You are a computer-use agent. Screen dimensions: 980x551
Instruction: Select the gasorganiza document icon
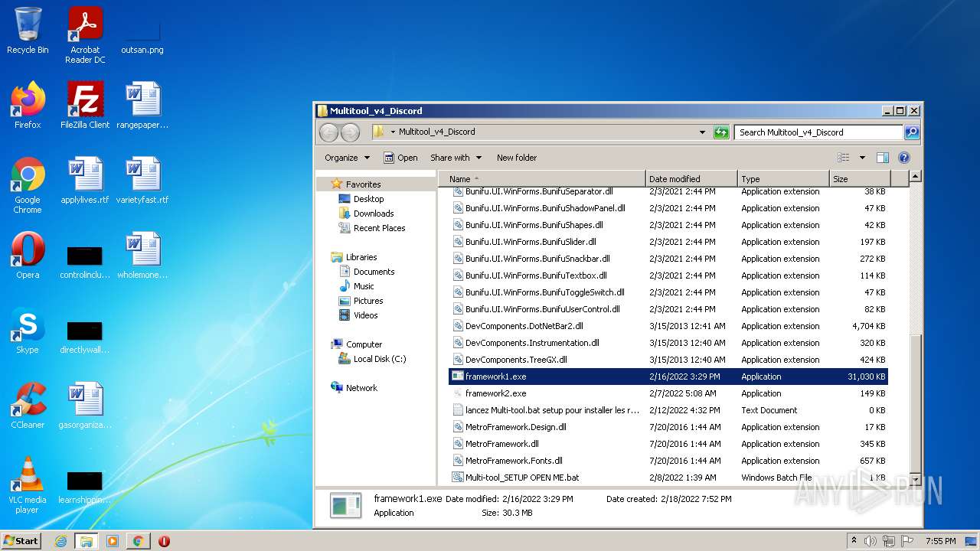point(85,406)
